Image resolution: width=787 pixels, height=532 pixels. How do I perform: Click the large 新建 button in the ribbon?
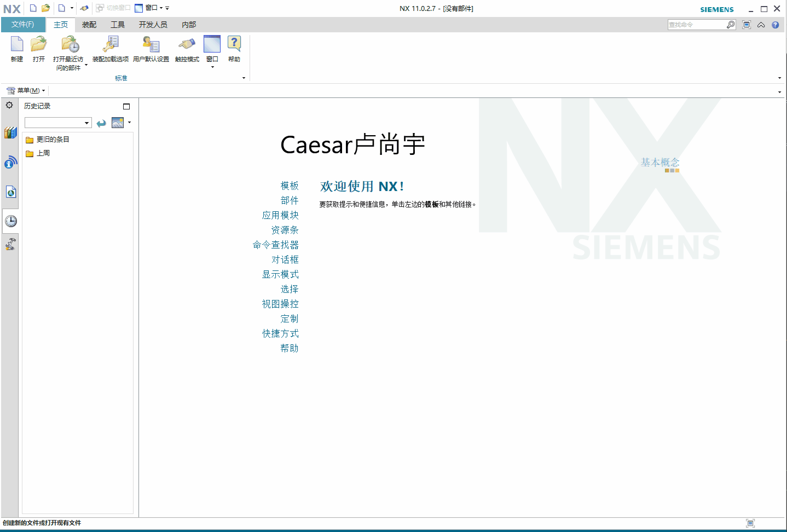[x=17, y=49]
